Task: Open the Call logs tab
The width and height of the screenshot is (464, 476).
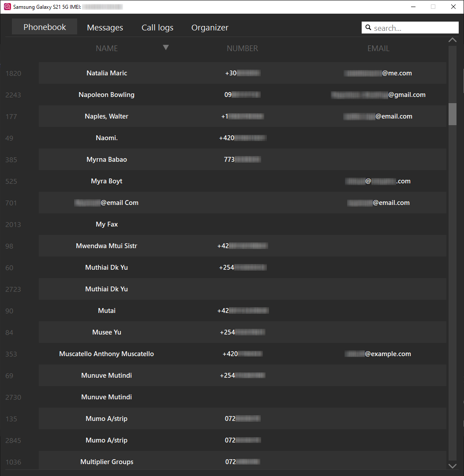Action: [157, 27]
